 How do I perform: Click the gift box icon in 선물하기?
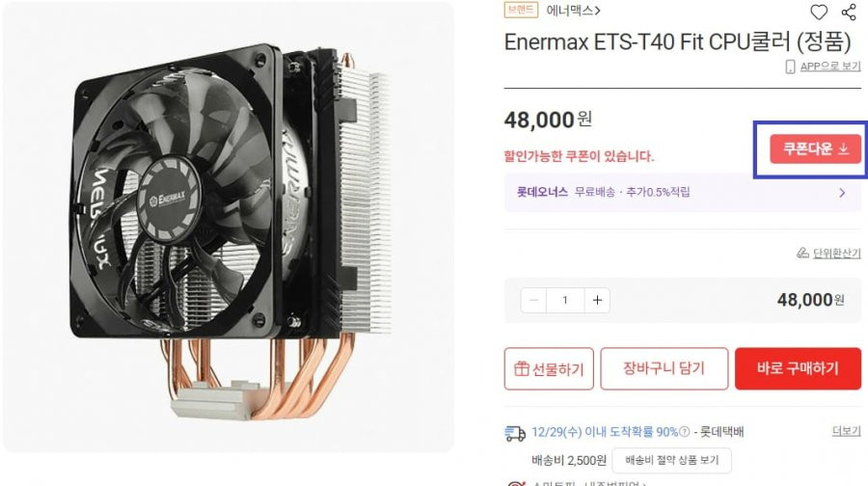coord(522,368)
